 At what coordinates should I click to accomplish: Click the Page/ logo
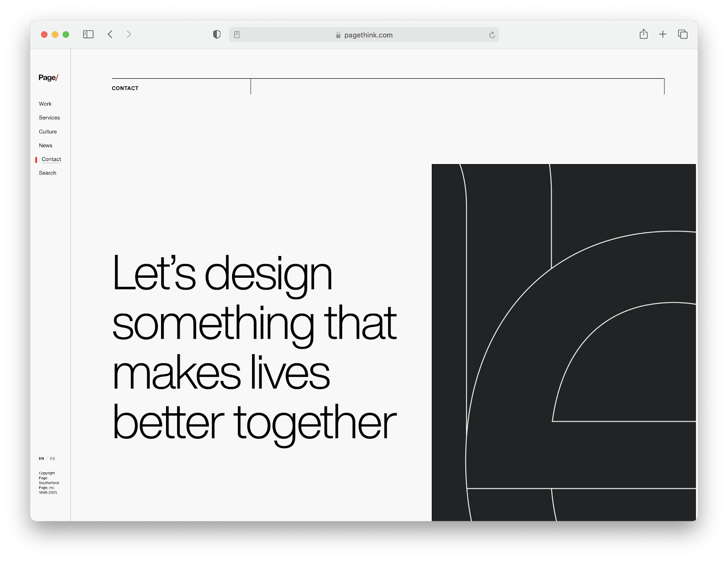pos(48,78)
